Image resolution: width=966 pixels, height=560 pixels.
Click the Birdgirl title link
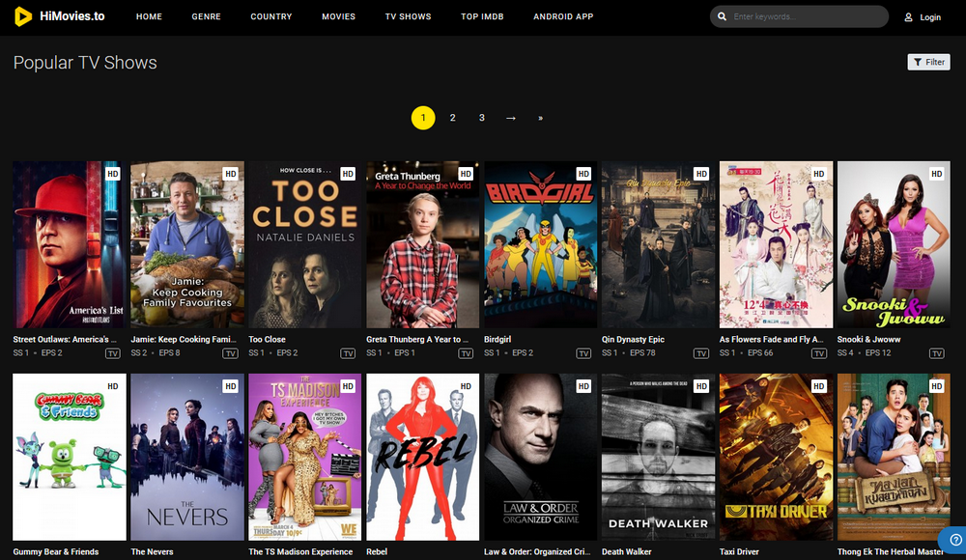coord(497,340)
